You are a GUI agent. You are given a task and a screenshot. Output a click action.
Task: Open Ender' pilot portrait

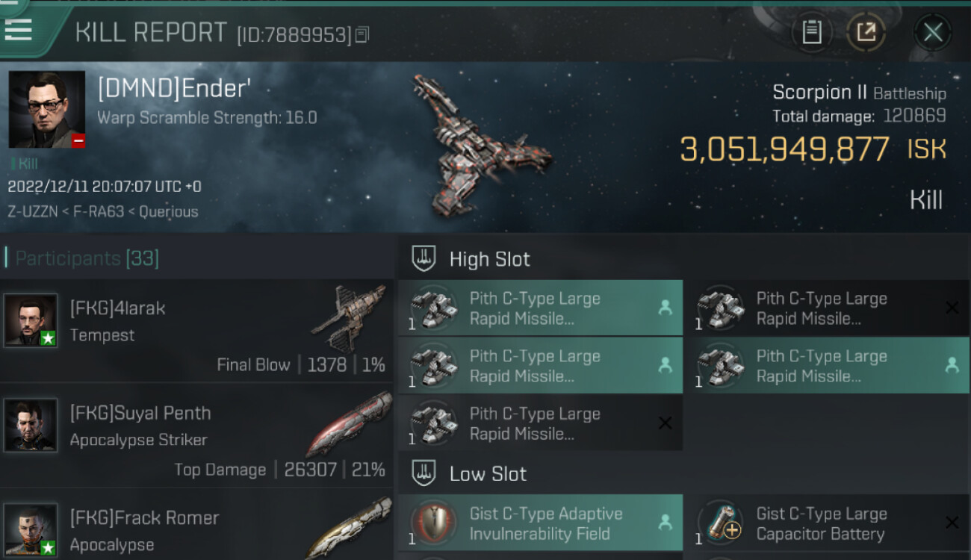[46, 110]
